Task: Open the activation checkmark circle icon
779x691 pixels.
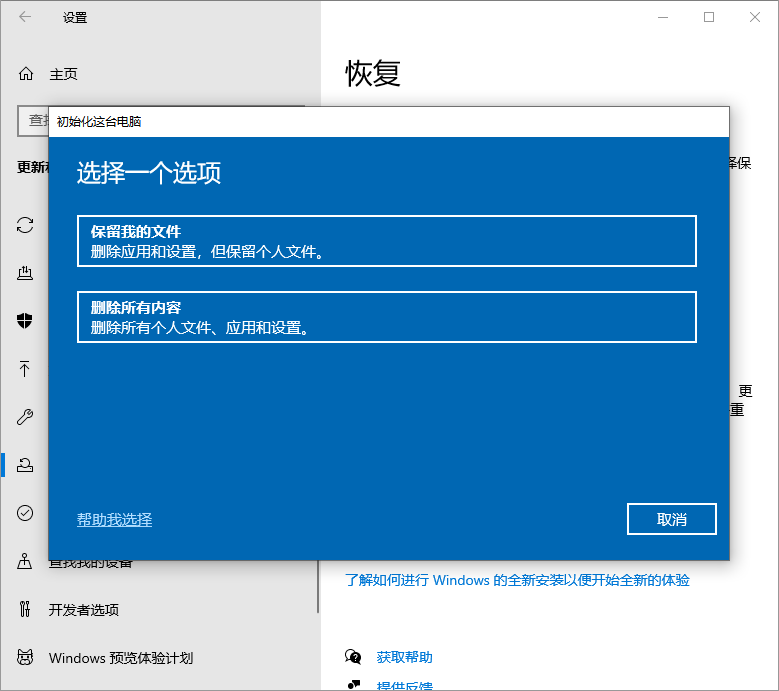Action: coord(25,513)
